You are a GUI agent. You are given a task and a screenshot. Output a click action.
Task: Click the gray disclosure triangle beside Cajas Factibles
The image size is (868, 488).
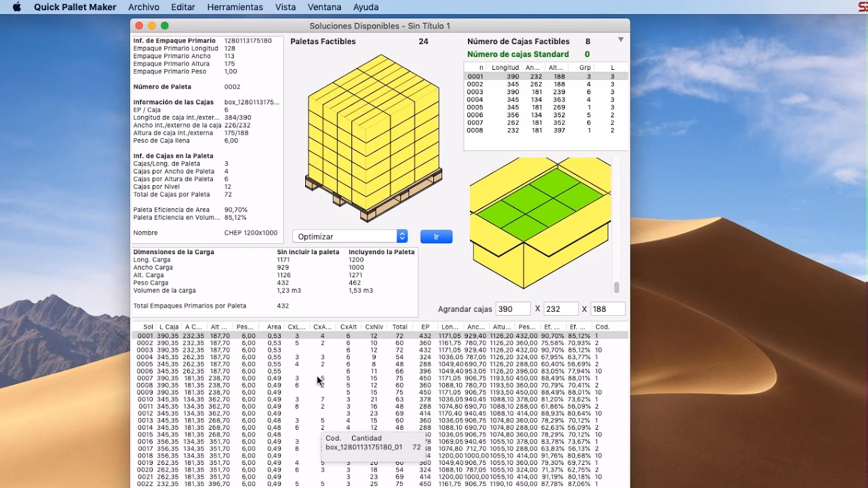(x=620, y=40)
